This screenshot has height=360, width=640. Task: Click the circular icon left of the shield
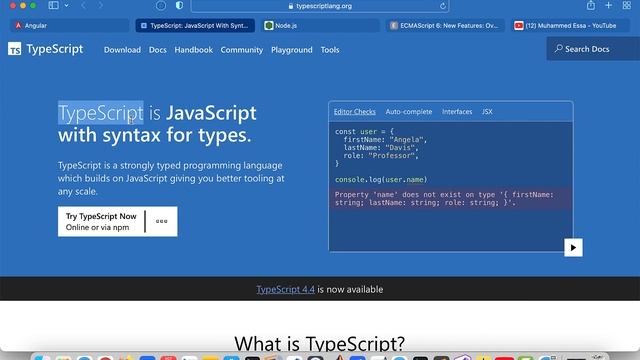pos(161,6)
